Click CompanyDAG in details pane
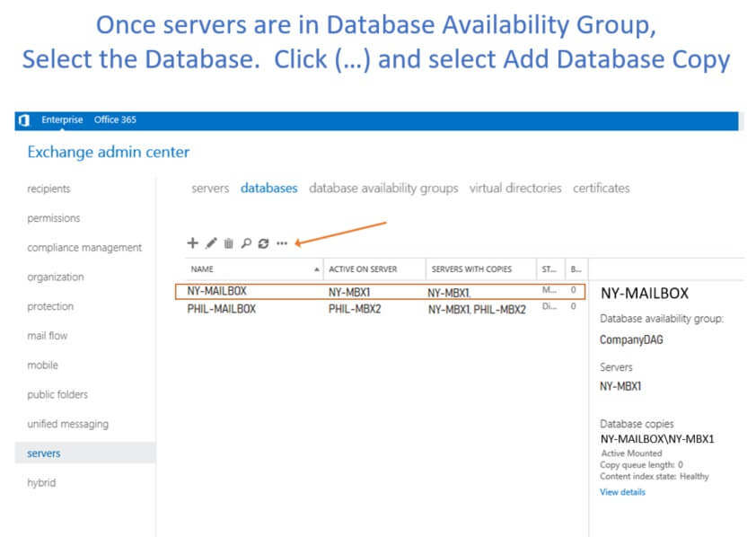756x537 pixels. [x=631, y=339]
